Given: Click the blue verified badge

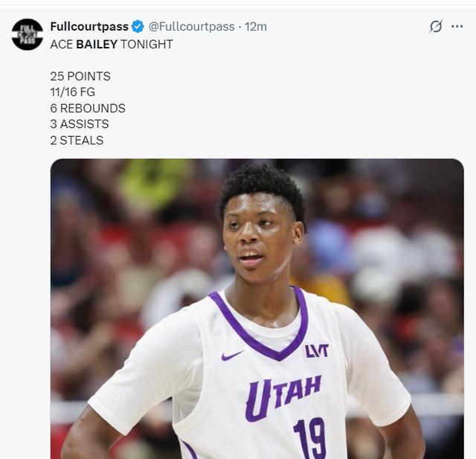Looking at the screenshot, I should click(138, 27).
